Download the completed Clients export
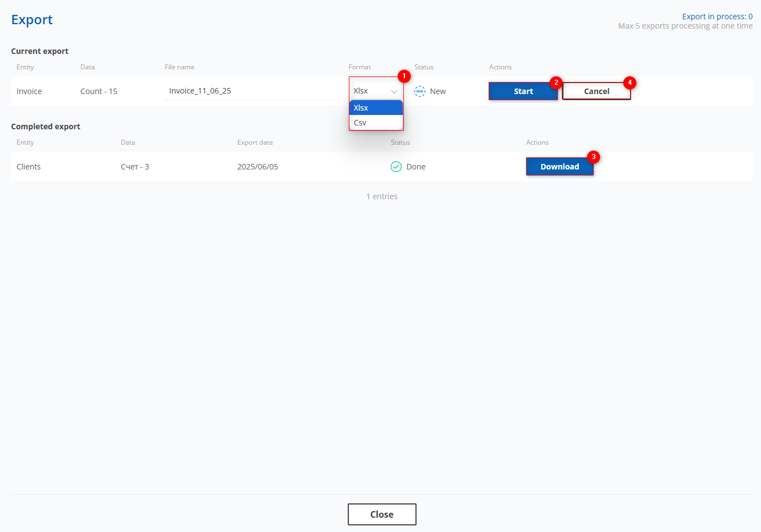Screen dimensions: 761x532 click(x=560, y=167)
